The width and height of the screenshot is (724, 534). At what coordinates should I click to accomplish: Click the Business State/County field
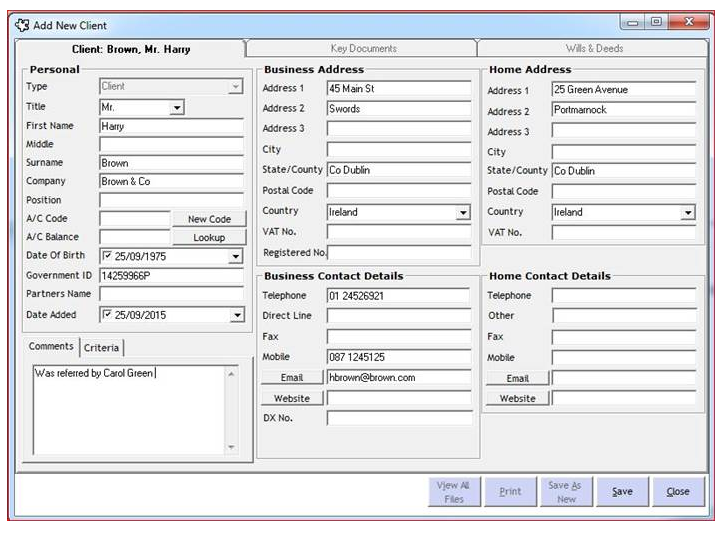399,170
